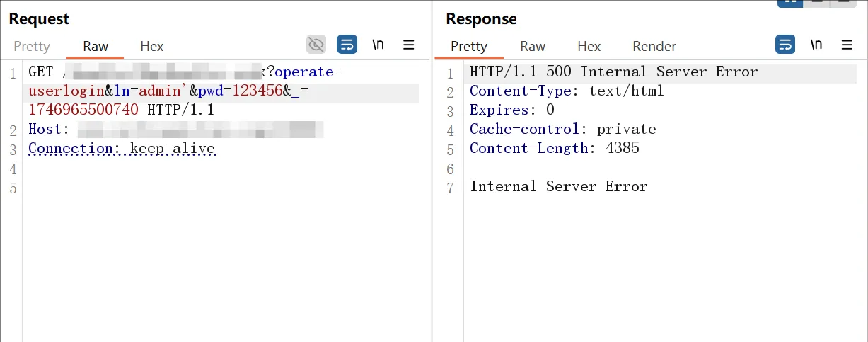Click the 'Expires: 0' header line
The width and height of the screenshot is (868, 342).
click(x=512, y=110)
